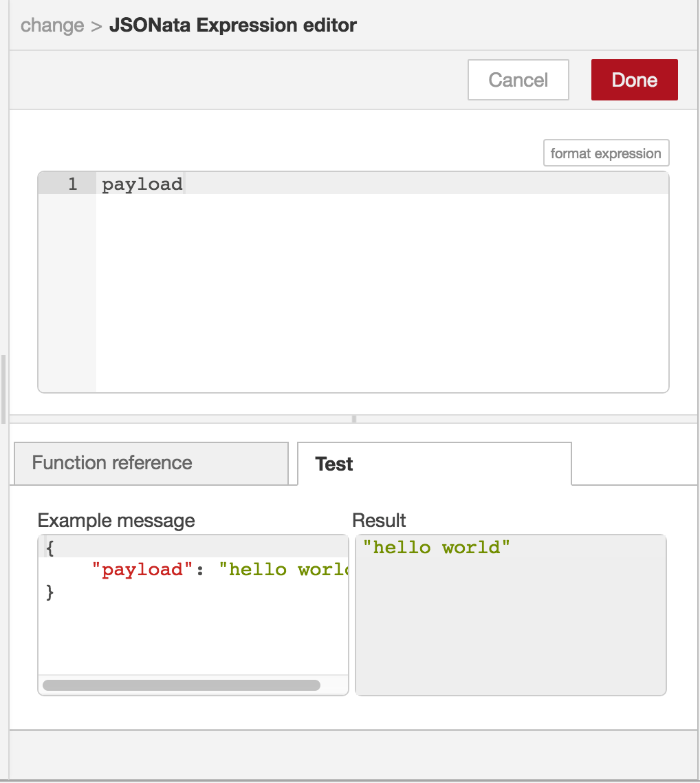Click the horizontal scrollbar under Example message
The height and width of the screenshot is (783, 700).
(x=181, y=685)
